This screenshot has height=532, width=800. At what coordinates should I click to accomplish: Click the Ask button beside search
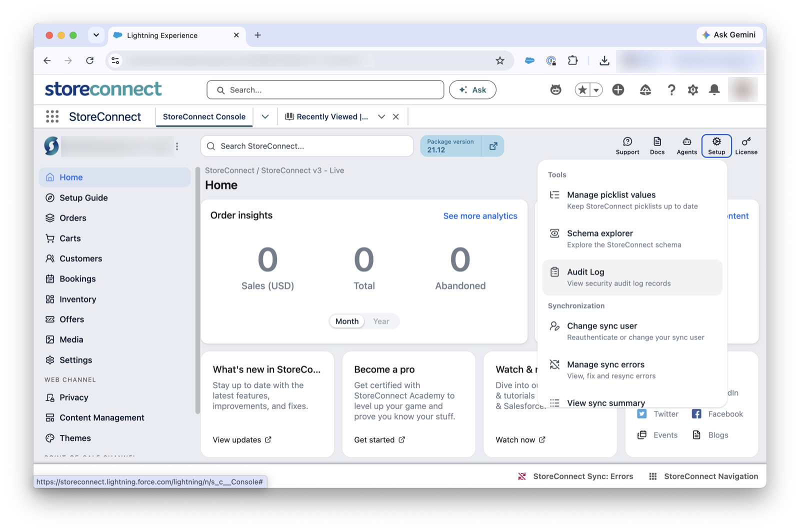tap(472, 90)
